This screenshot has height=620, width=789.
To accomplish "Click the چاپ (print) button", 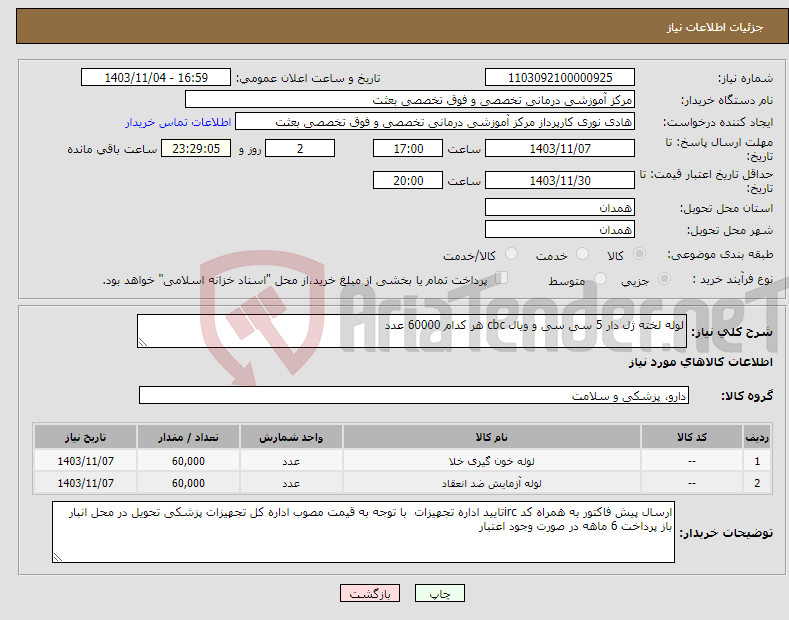I will [x=439, y=593].
